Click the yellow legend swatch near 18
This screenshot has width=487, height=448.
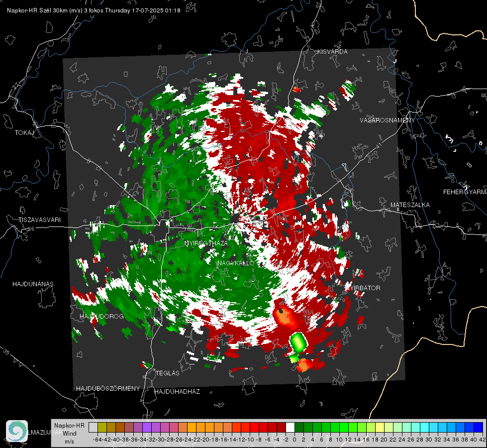coord(380,427)
